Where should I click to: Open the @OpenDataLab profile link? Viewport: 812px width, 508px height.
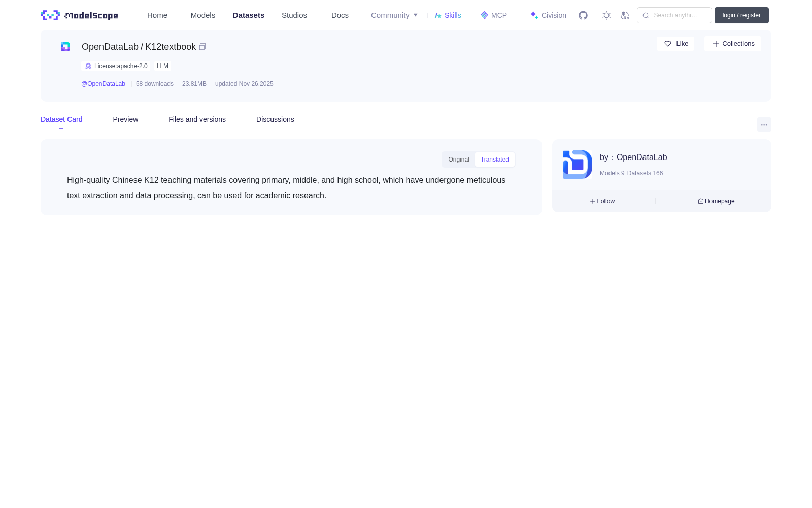[103, 84]
